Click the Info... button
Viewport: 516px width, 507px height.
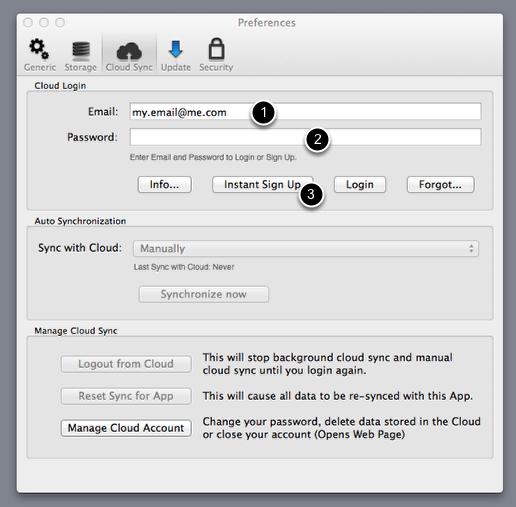[165, 184]
